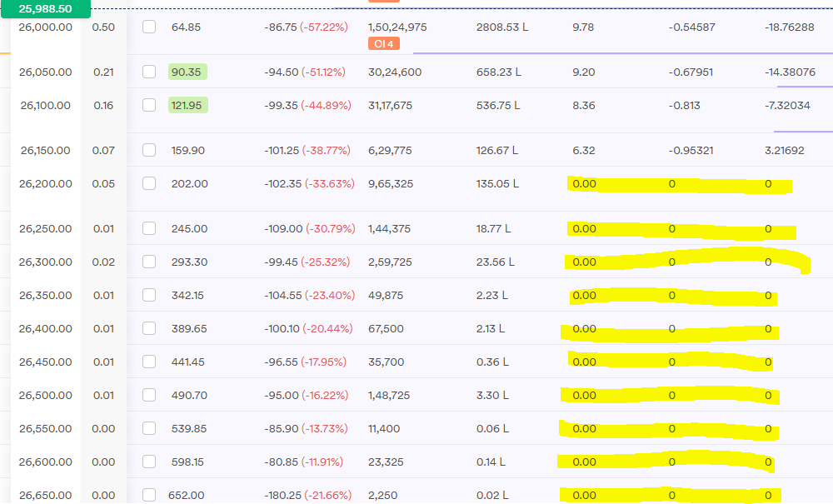Click the green highlighted 90.35 price
Viewport: 833px width, 504px height.
pos(187,72)
